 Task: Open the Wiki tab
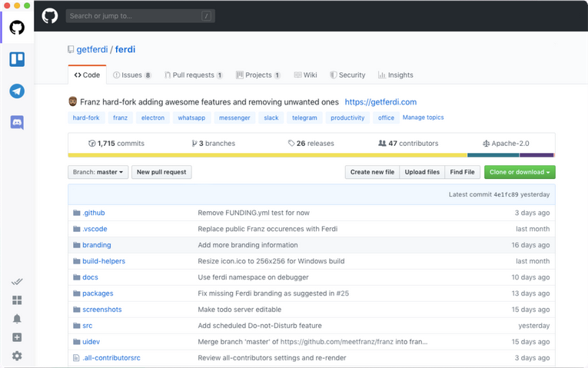(x=306, y=75)
